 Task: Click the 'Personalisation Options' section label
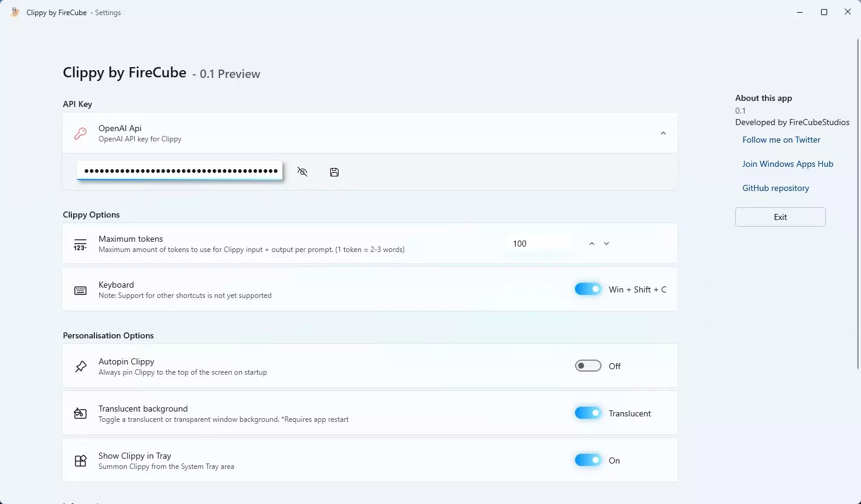(x=108, y=335)
